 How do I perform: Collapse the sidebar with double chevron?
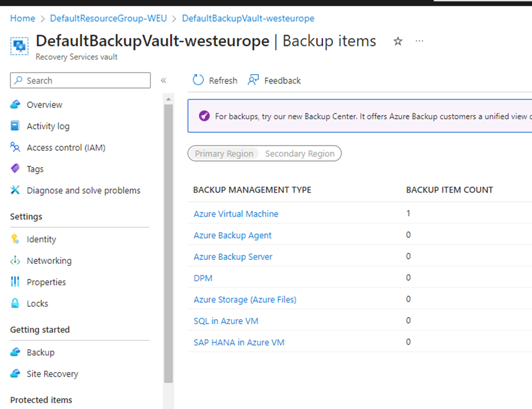pyautogui.click(x=163, y=81)
